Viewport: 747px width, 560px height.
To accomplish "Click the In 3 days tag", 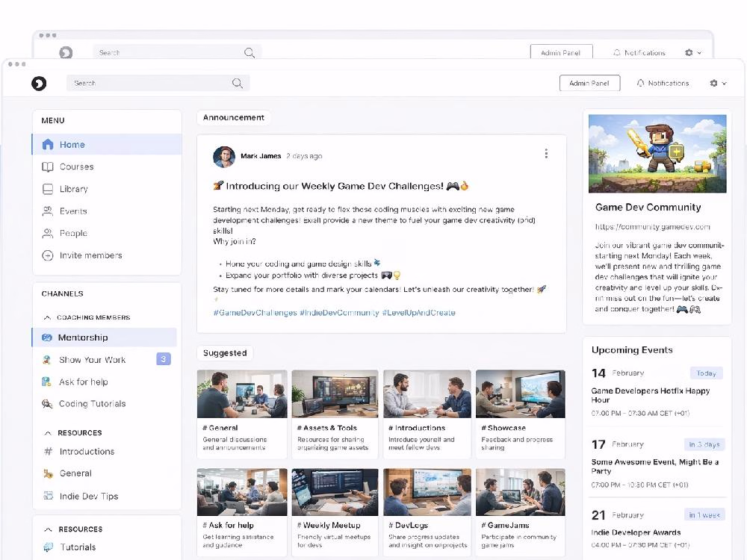I will [704, 444].
